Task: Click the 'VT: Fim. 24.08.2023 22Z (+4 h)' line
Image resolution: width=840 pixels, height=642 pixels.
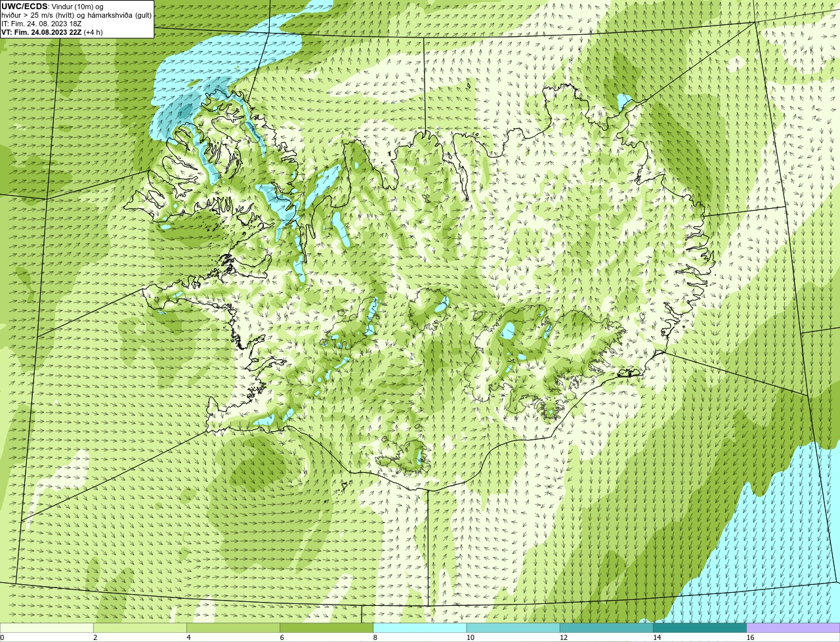Action: click(52, 32)
